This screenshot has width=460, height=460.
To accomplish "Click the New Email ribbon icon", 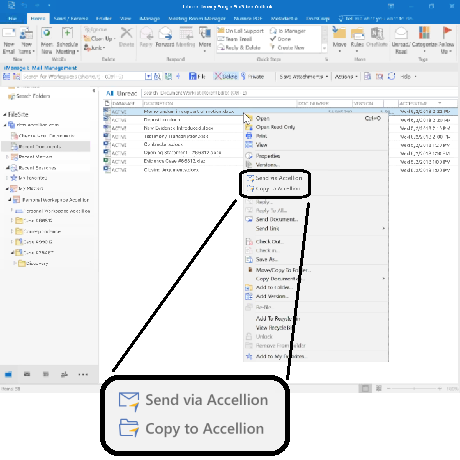I will (x=9, y=34).
